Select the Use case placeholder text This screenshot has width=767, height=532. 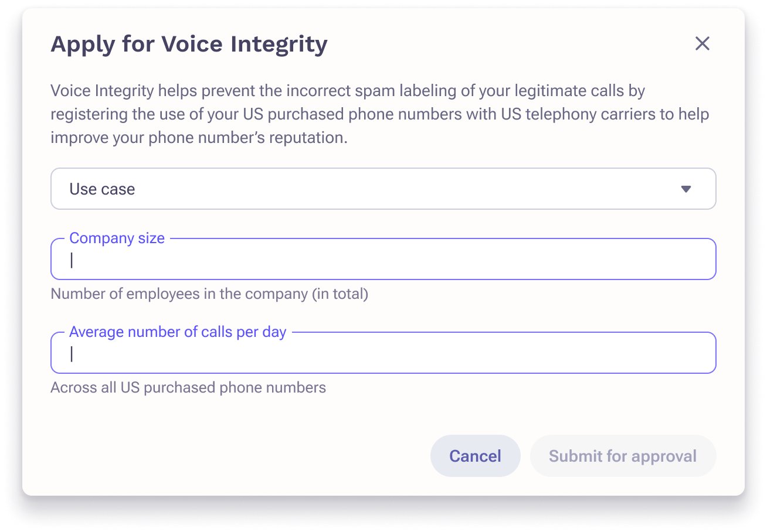pos(102,189)
